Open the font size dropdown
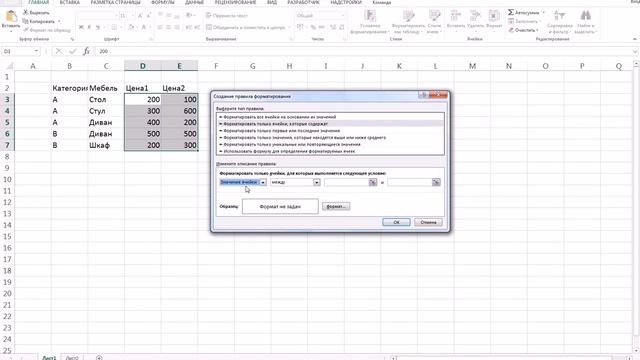Image resolution: width=640 pixels, height=360 pixels. point(133,16)
